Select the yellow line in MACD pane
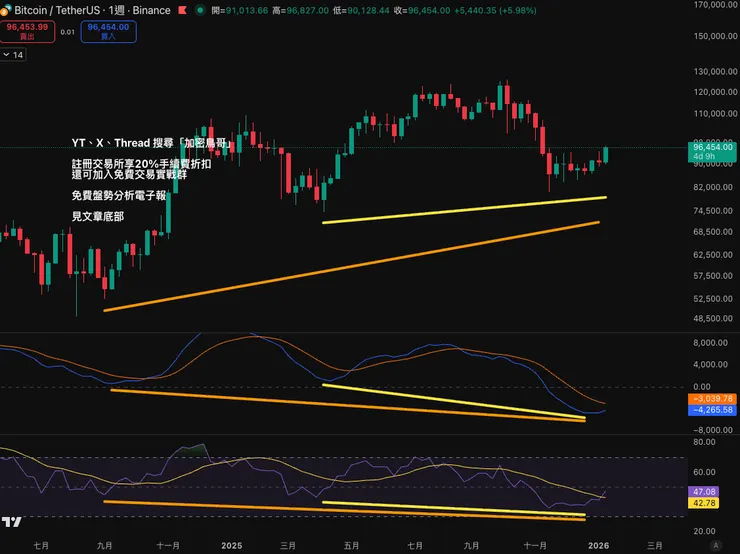The image size is (740, 554). [454, 401]
